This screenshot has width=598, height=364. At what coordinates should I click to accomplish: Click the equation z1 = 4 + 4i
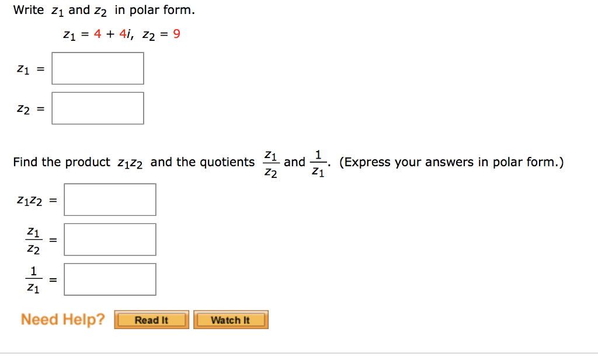(99, 34)
